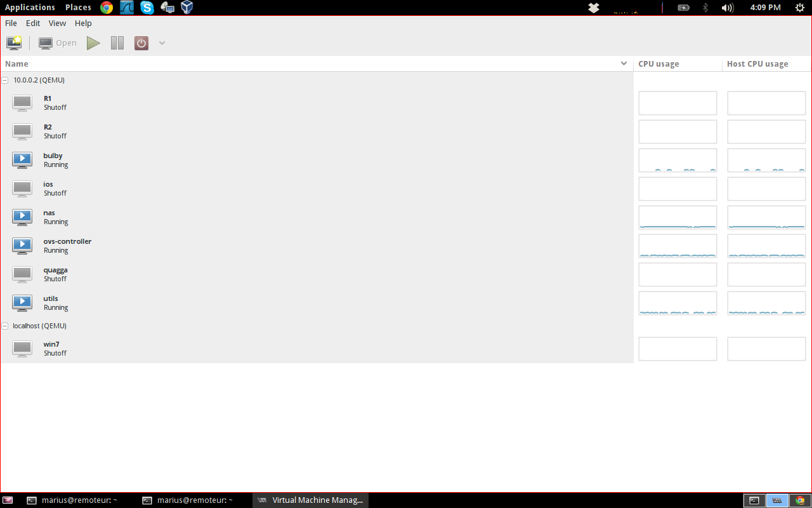
Task: Open the shutdown options dropdown arrow
Action: point(162,43)
